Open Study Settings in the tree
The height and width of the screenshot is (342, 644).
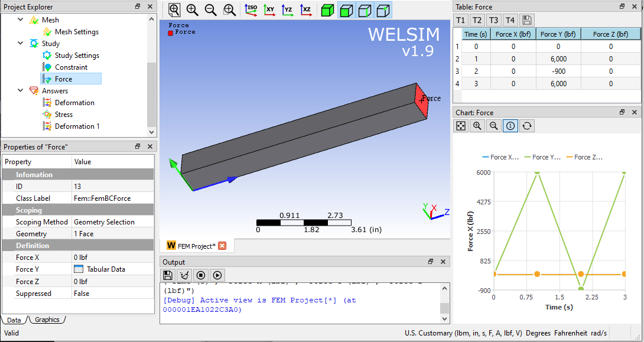click(x=77, y=56)
